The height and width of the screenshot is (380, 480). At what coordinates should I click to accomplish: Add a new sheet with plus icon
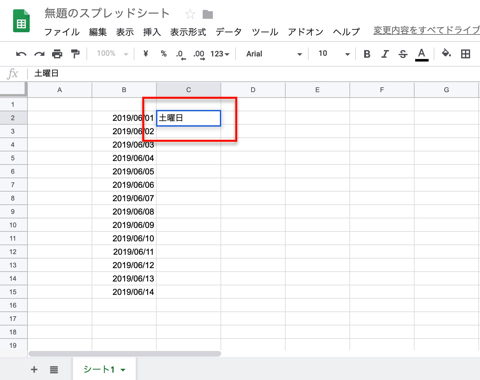pos(34,369)
